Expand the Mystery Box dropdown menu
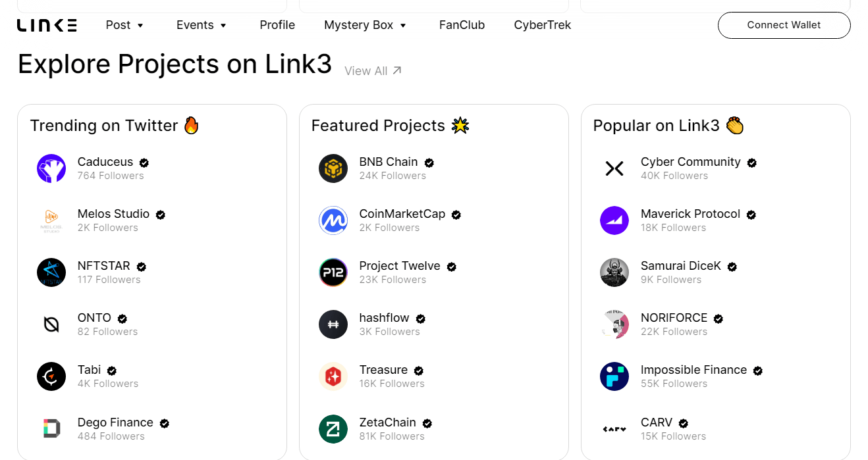 tap(366, 25)
